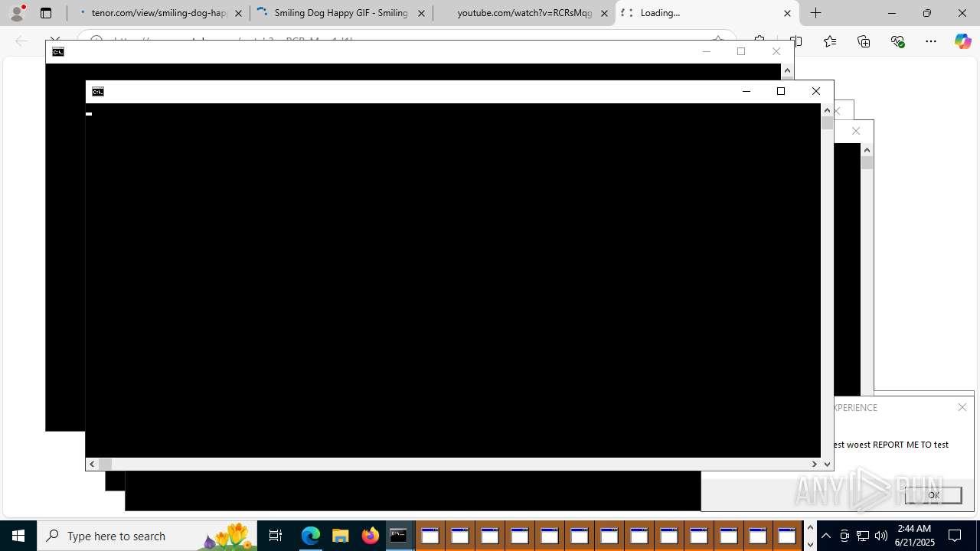Click front console horizontal scroll left arrow

[92, 464]
